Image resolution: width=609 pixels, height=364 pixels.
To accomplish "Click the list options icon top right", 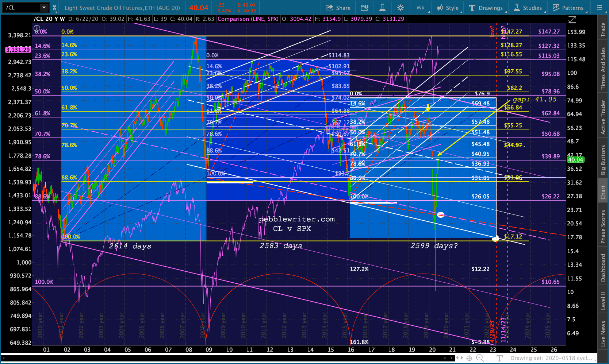I will point(599,8).
